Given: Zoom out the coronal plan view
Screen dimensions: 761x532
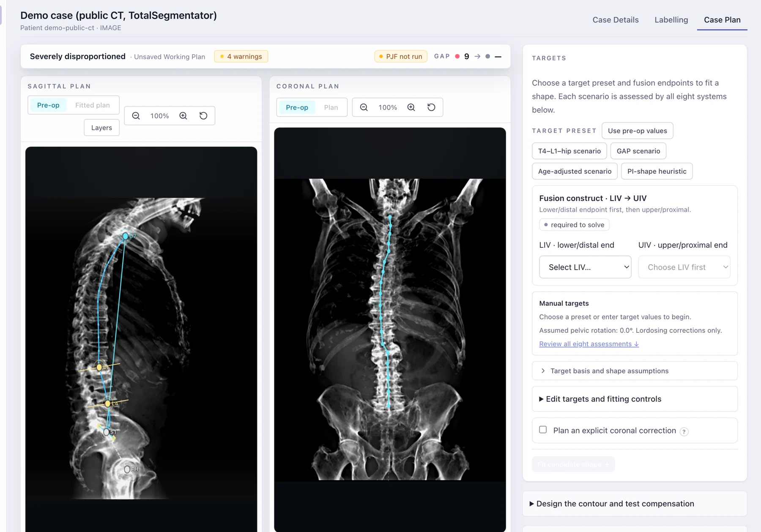Looking at the screenshot, I should (x=364, y=107).
